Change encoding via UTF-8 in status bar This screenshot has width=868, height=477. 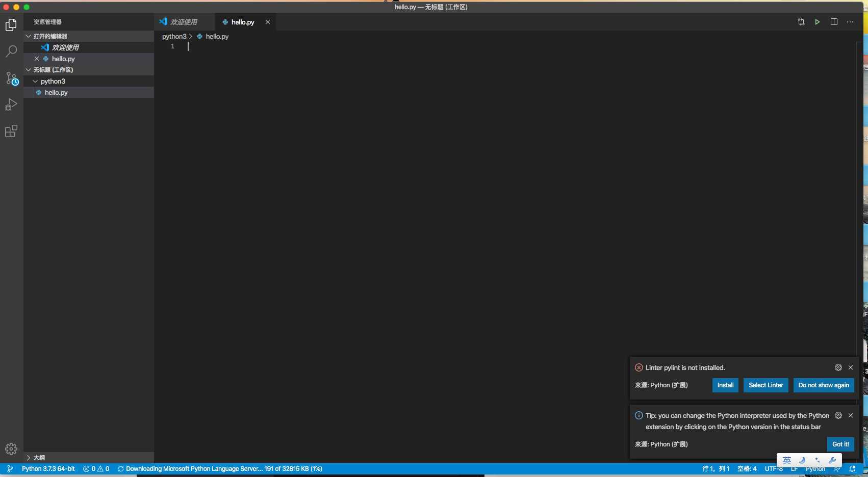pos(774,469)
